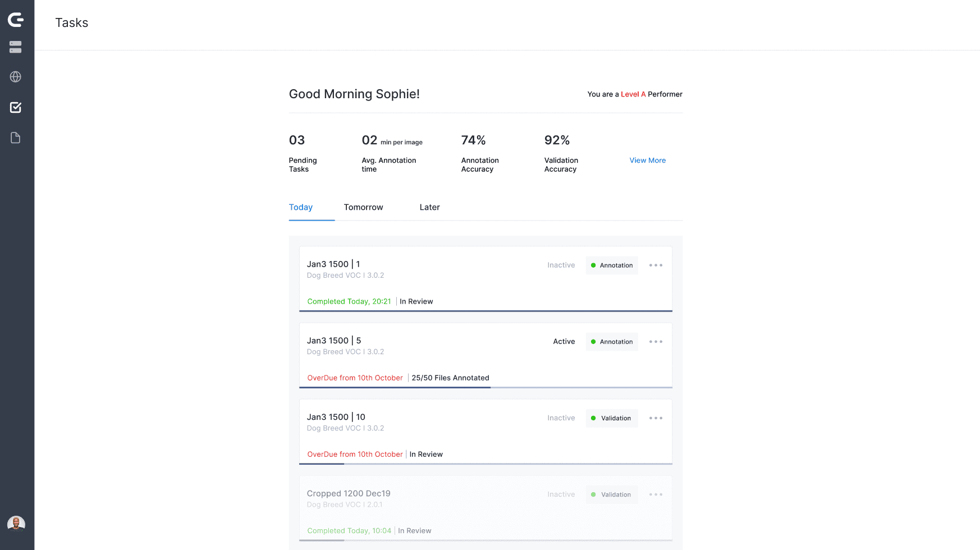Image resolution: width=980 pixels, height=550 pixels.
Task: Select the Tasks checkbox icon in sidebar
Action: [x=16, y=107]
